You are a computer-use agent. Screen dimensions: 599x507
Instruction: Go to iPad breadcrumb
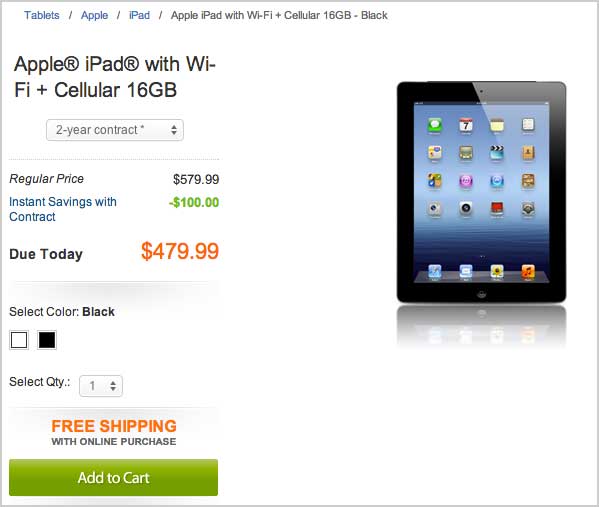[x=139, y=15]
